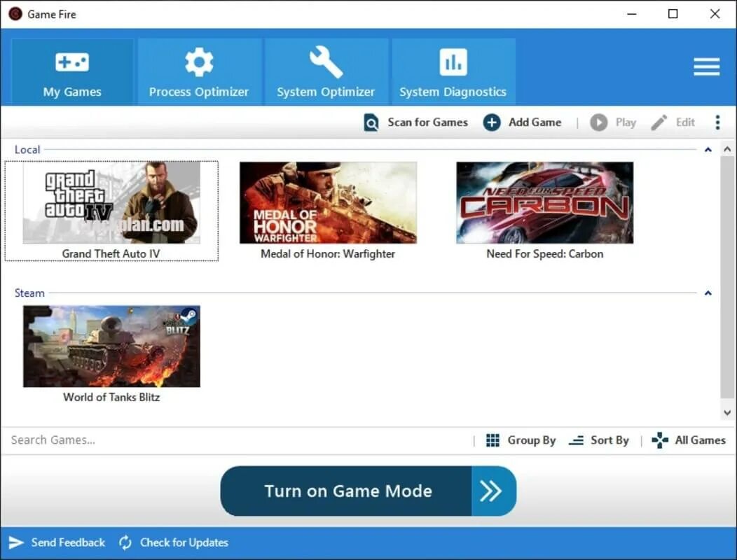This screenshot has height=560, width=737.
Task: Click the Sort By lines icon
Action: tap(577, 440)
